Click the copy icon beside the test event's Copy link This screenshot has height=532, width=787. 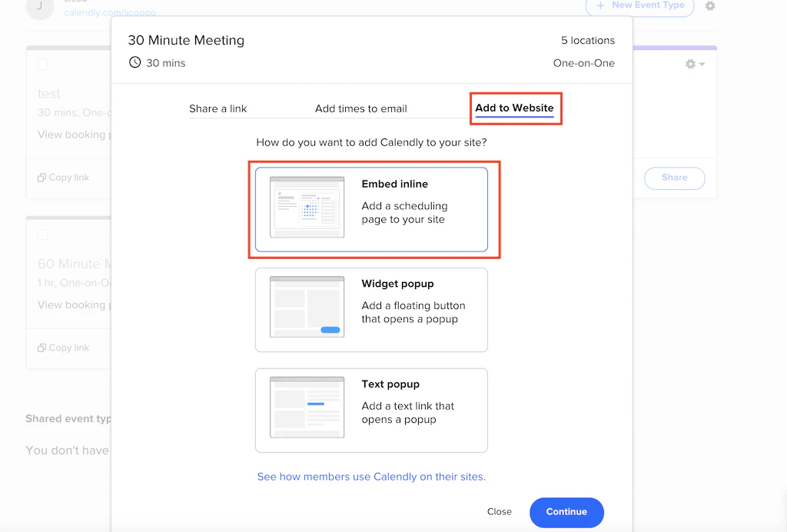42,178
